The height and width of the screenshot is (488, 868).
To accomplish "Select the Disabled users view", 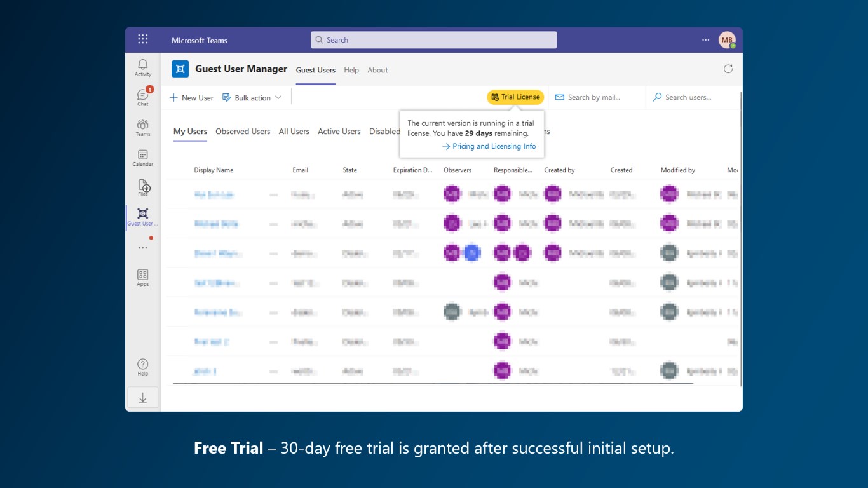I will (384, 132).
